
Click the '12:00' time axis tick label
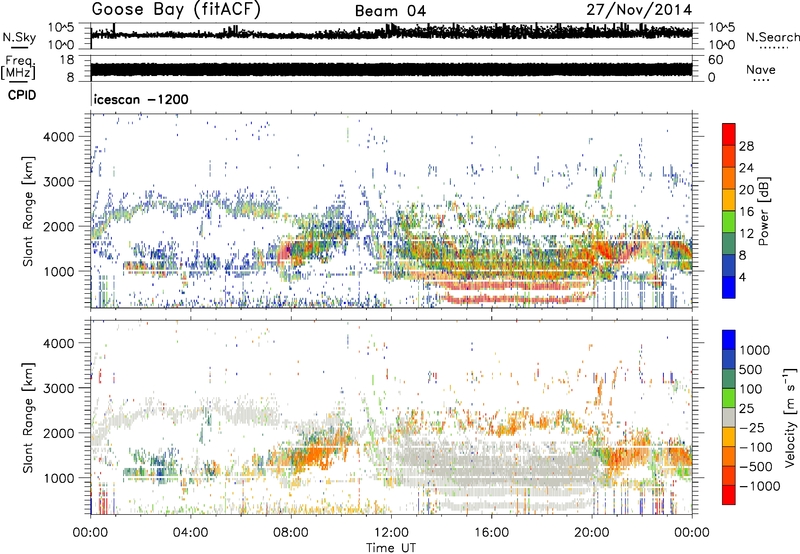tap(391, 533)
